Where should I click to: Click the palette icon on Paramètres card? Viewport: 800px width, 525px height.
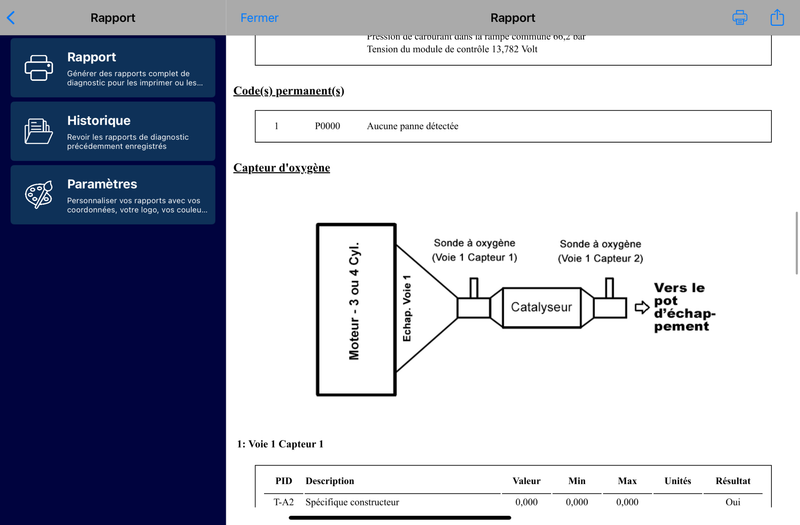point(39,195)
